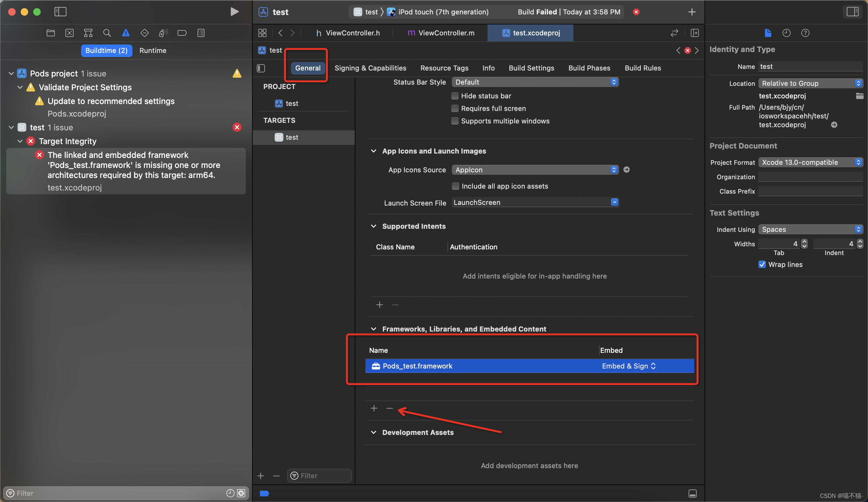Screen dimensions: 868x502
Task: Check Requires full screen option
Action: click(455, 109)
